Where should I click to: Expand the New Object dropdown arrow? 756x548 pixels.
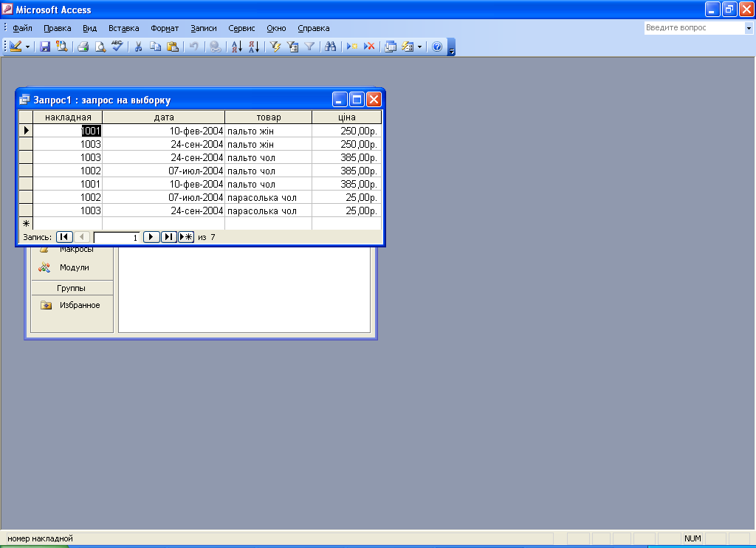[419, 47]
